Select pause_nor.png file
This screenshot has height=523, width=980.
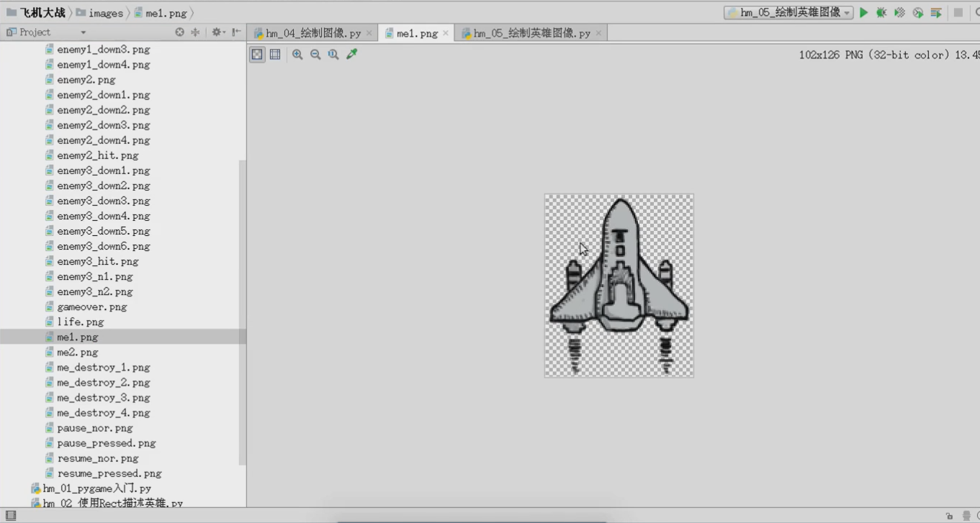click(x=95, y=427)
